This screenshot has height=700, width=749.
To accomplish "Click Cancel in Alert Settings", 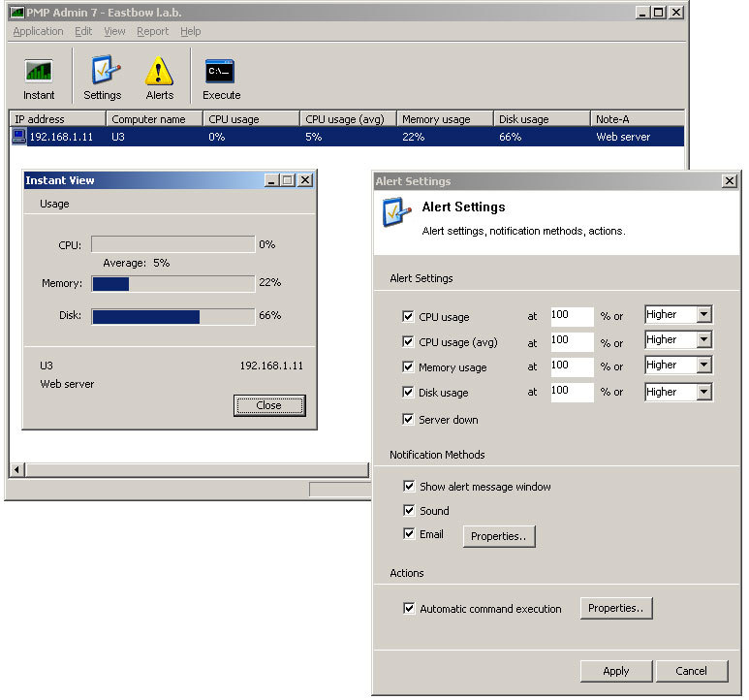I will coord(692,671).
